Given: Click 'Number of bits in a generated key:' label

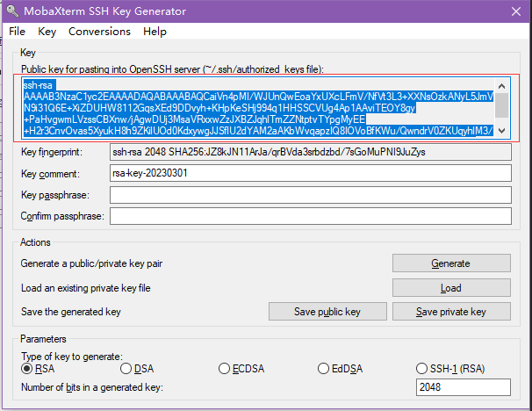Looking at the screenshot, I should tap(92, 387).
